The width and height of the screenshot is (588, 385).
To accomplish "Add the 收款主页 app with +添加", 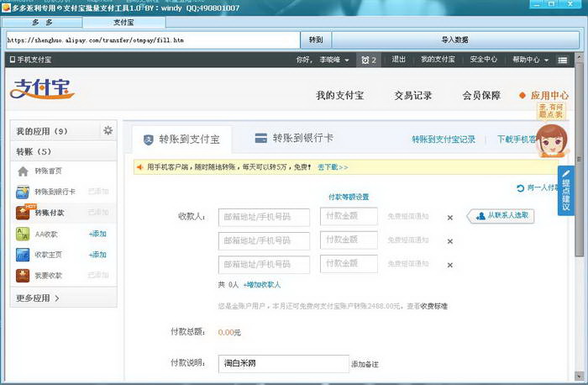I will [97, 255].
